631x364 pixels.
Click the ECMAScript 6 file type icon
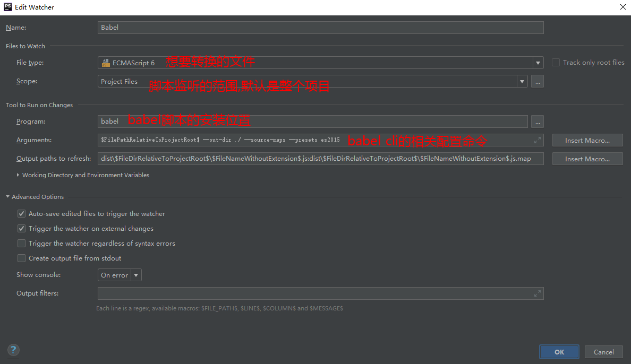pos(105,62)
